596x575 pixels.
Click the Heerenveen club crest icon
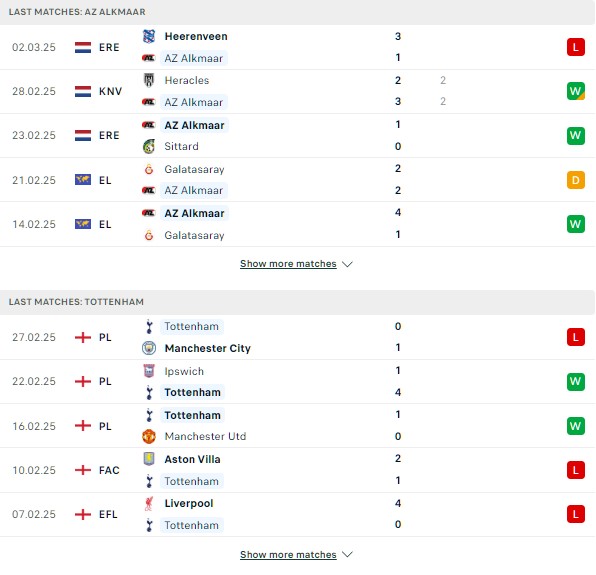149,36
